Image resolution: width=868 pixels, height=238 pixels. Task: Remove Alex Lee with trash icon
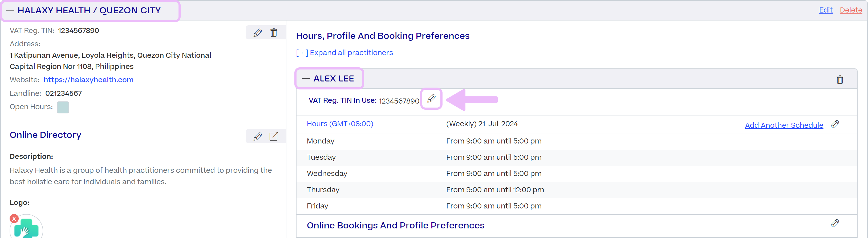(x=840, y=79)
